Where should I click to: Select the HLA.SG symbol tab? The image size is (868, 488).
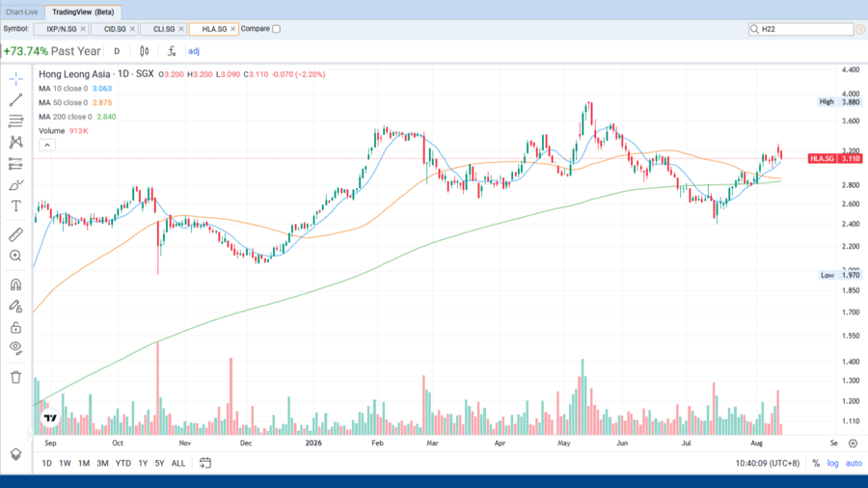click(214, 29)
